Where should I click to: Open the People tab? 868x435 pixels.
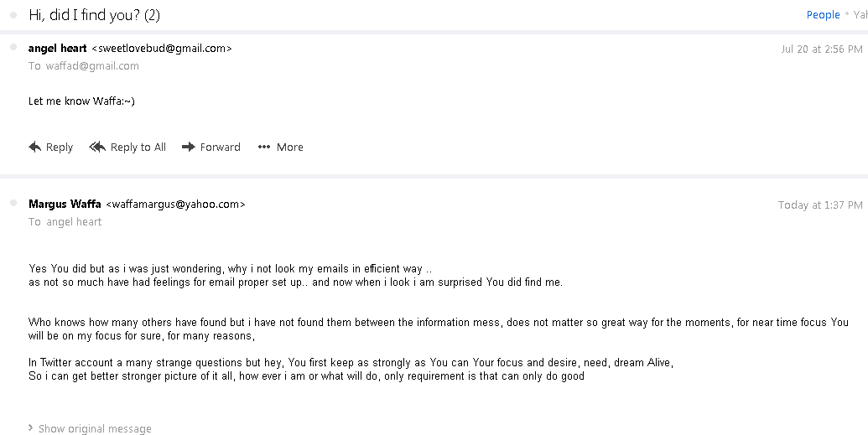point(823,15)
